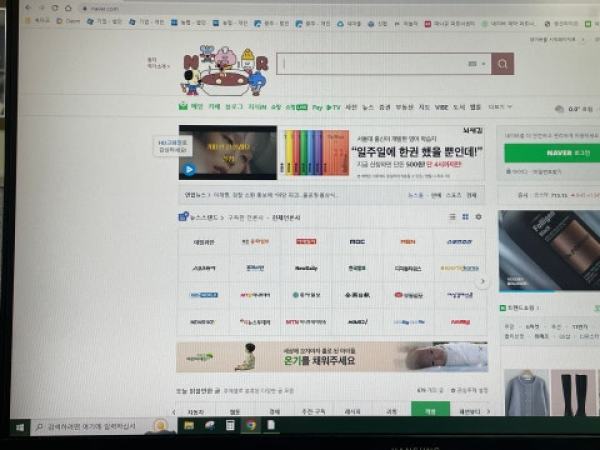Viewport: 600px width, 450px height.
Task: Open Naver Pay link
Action: (317, 108)
